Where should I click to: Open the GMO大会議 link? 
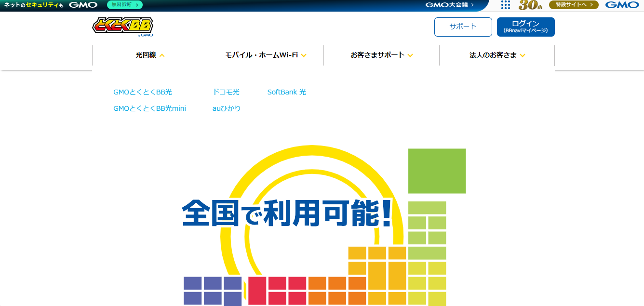click(x=449, y=5)
